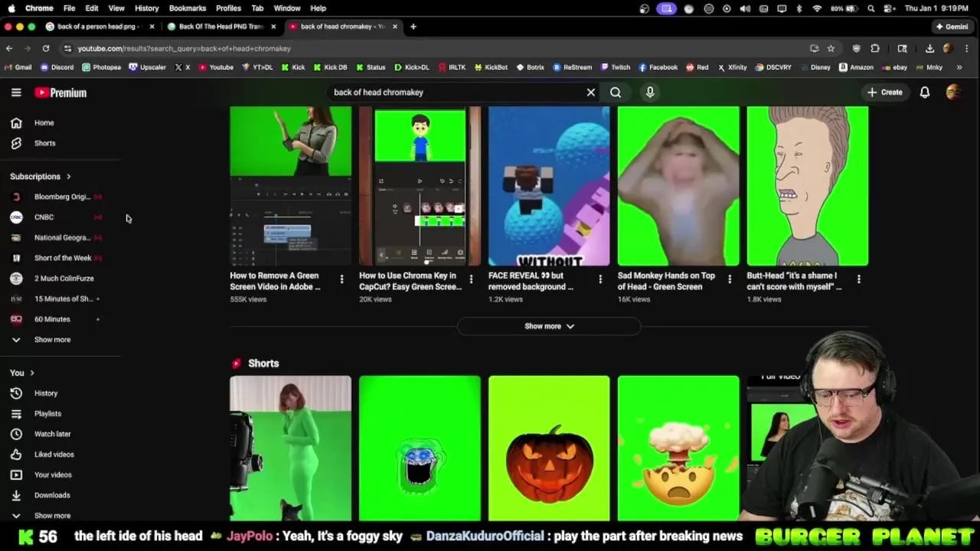Screen dimensions: 980x551
Task: Reload the page in Chrome
Action: tap(46, 48)
